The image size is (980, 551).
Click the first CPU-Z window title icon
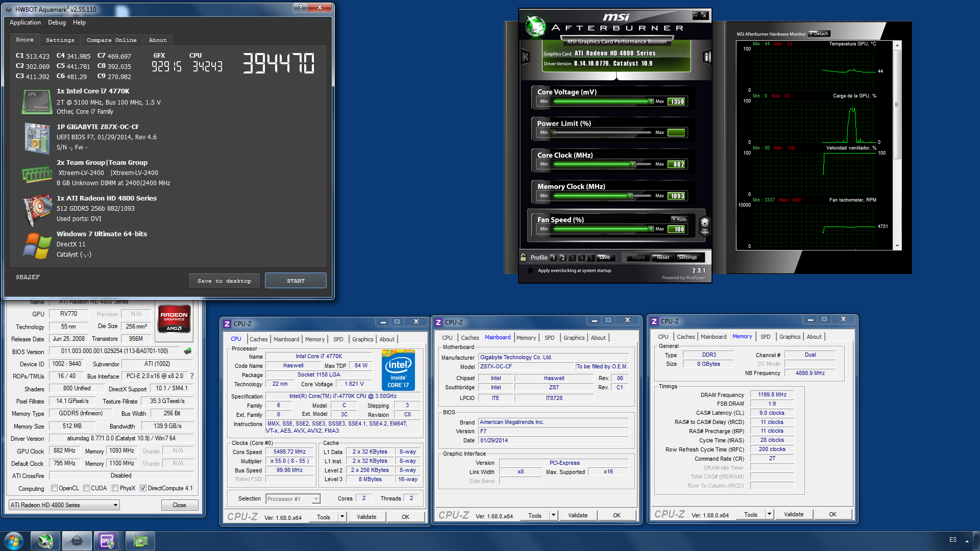pyautogui.click(x=228, y=323)
